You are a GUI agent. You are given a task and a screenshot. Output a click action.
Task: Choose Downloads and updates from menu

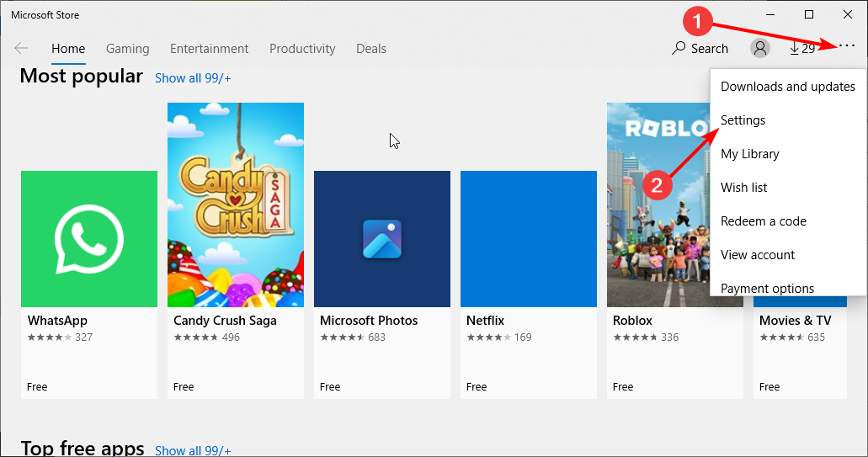tap(788, 87)
